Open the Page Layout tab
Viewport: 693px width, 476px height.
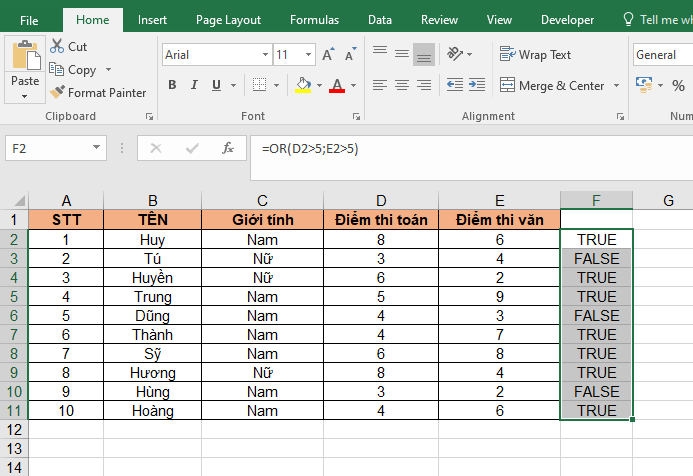click(228, 20)
